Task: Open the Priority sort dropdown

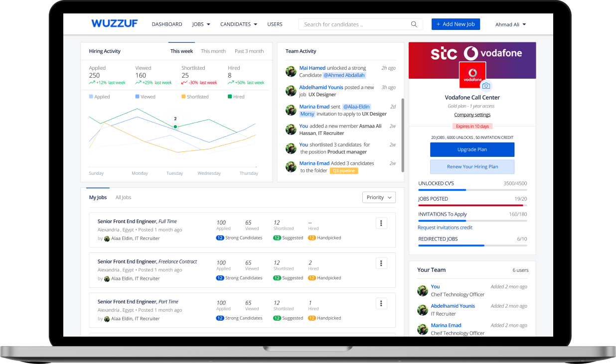Action: point(379,198)
